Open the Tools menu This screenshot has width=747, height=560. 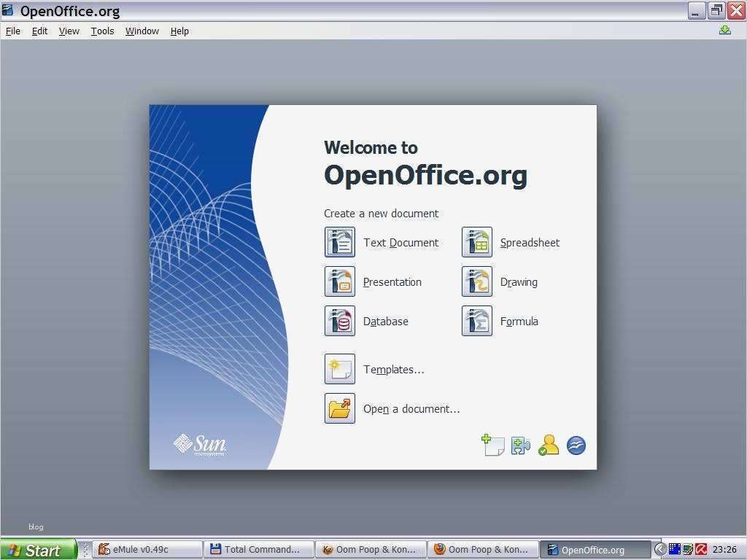[x=102, y=31]
